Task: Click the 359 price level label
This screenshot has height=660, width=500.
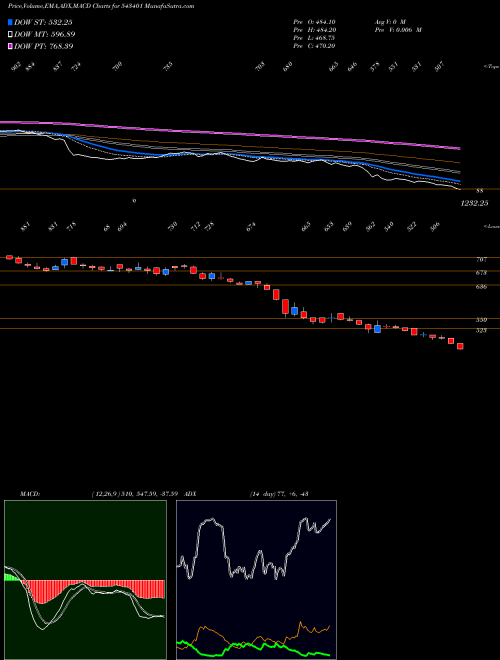Action: [x=481, y=320]
